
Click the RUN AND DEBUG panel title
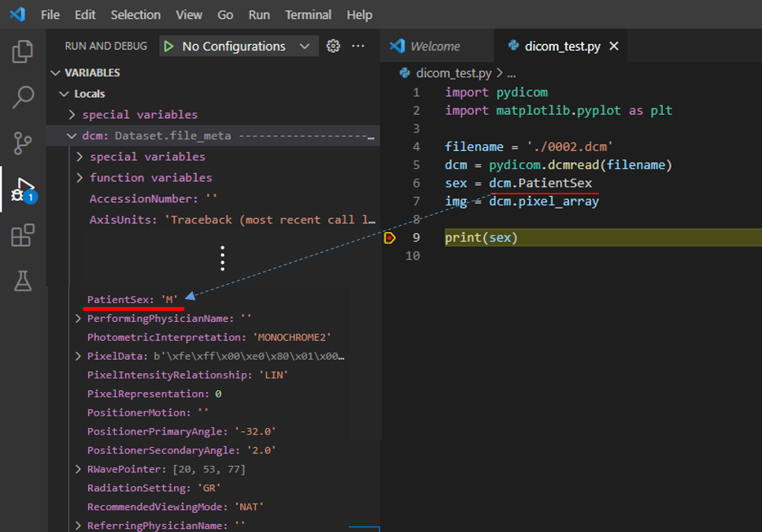point(106,46)
